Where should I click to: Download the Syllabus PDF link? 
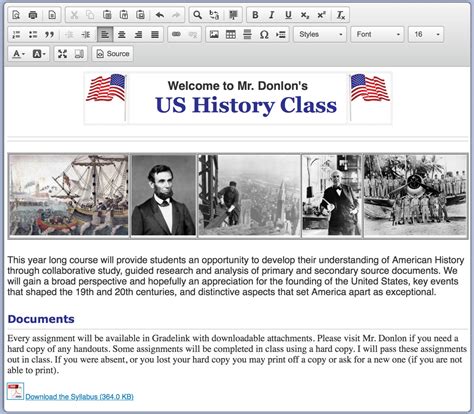click(x=79, y=397)
